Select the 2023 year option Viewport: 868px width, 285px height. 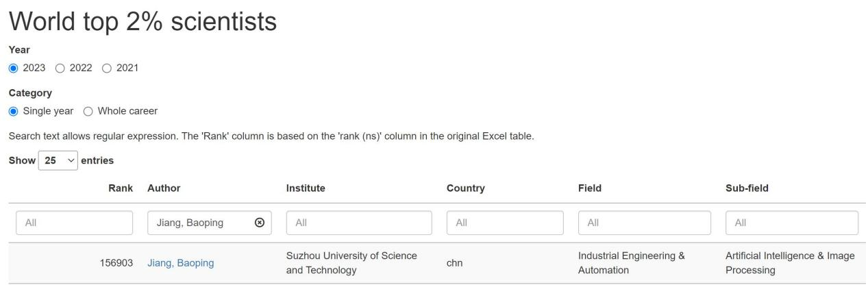coord(13,68)
